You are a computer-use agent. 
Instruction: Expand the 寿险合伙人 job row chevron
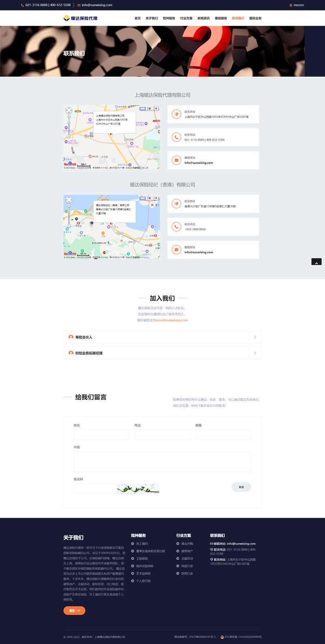tap(255, 337)
